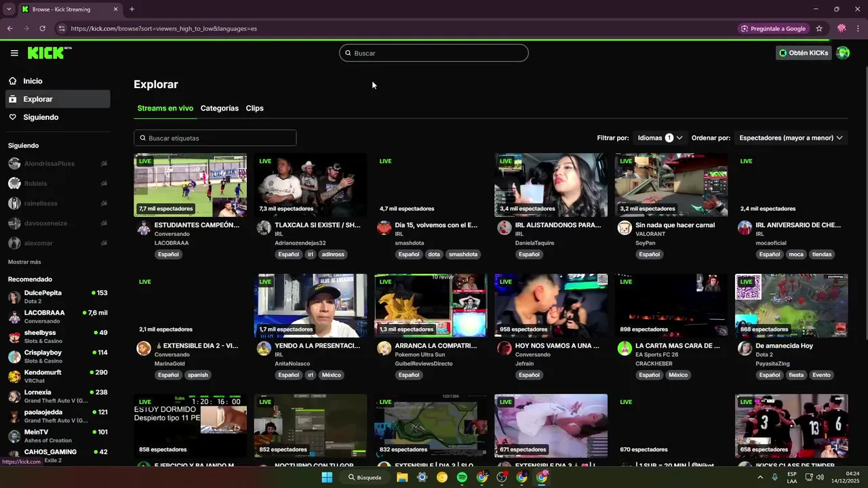Viewport: 868px width, 488px height.
Task: Open the site info icon in address bar
Action: [61, 28]
